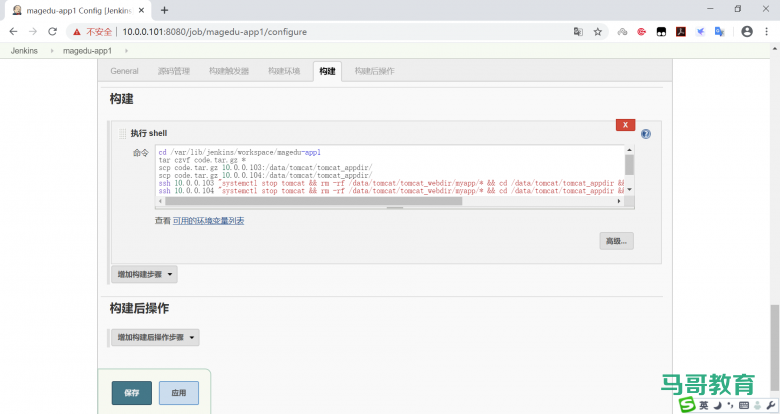Click the cloud extension icon
The width and height of the screenshot is (780, 414).
(x=622, y=32)
